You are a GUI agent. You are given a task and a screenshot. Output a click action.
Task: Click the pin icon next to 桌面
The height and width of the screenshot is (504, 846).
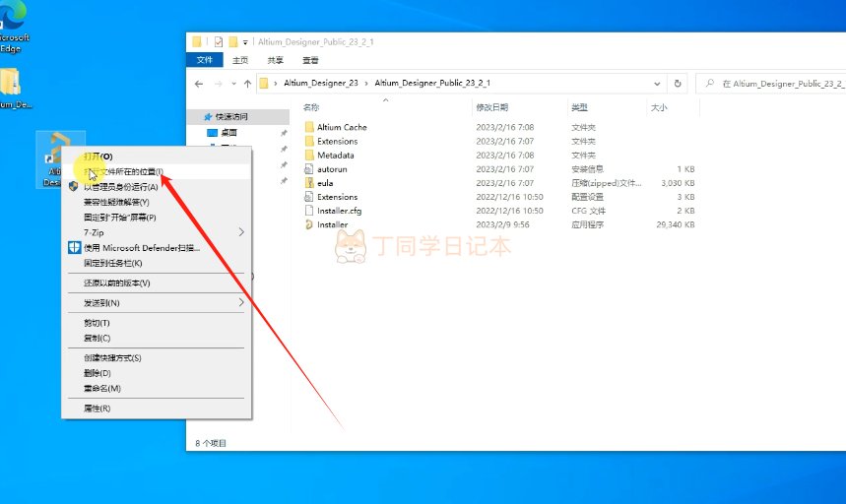coord(284,133)
